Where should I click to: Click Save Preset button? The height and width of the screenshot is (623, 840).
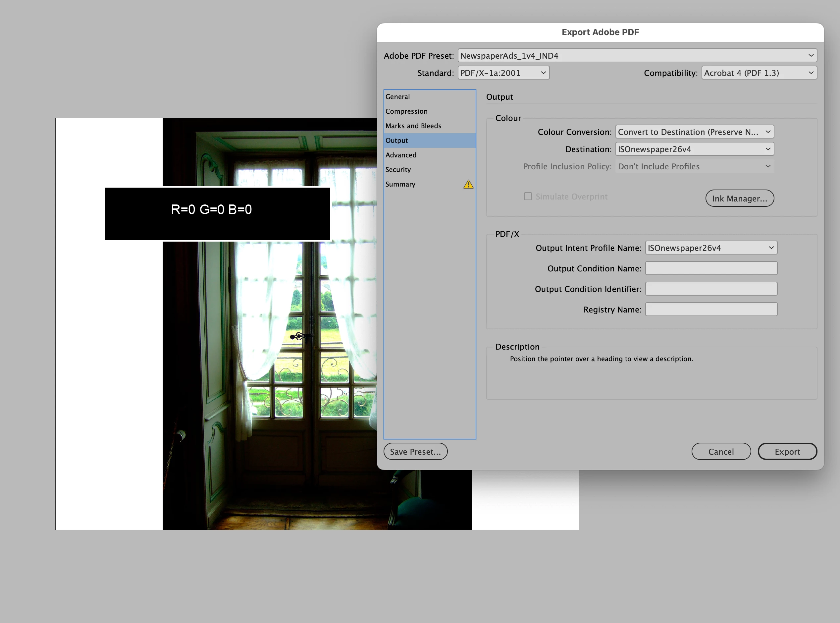415,451
